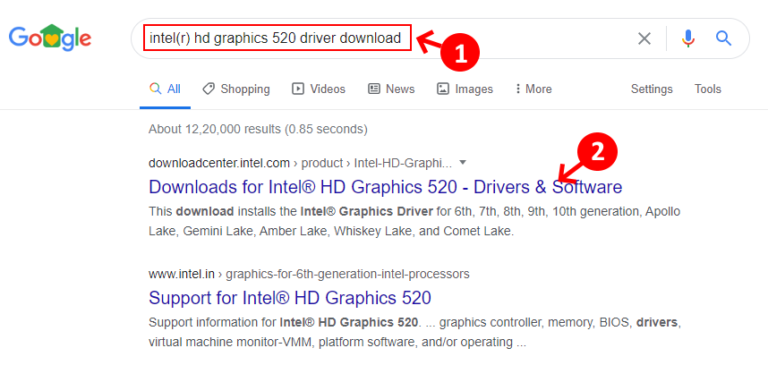The height and width of the screenshot is (365, 768).
Task: Start voice search with the microphone
Action: [x=688, y=38]
